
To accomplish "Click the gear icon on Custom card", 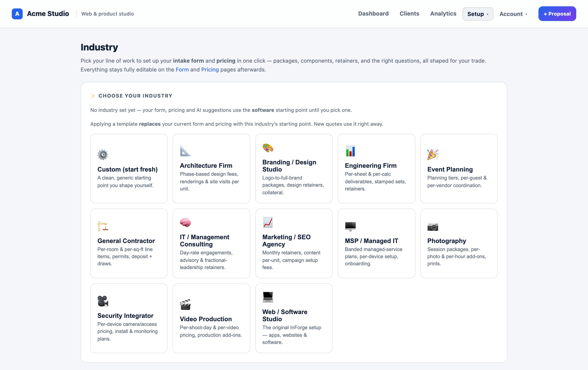I will coord(103,155).
